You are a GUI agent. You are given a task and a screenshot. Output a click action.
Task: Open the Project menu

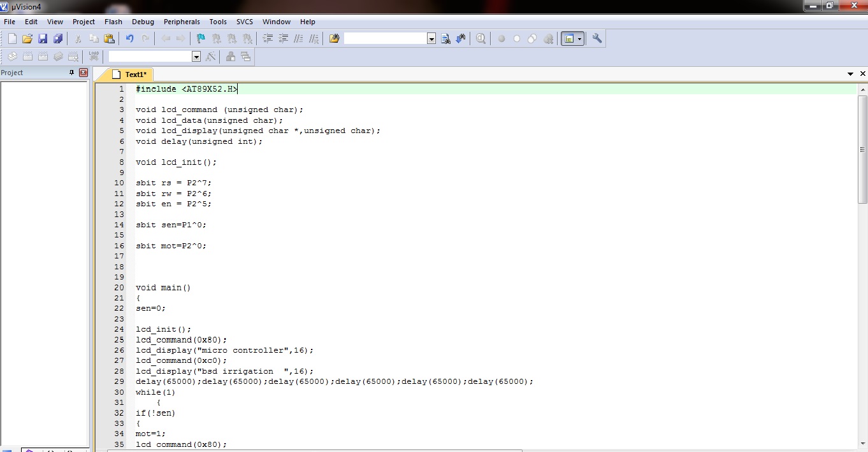[x=83, y=22]
